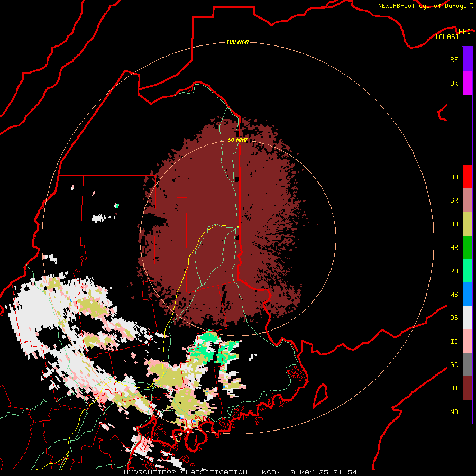Click the HHC product code text
476x476 pixels.
coord(464,32)
